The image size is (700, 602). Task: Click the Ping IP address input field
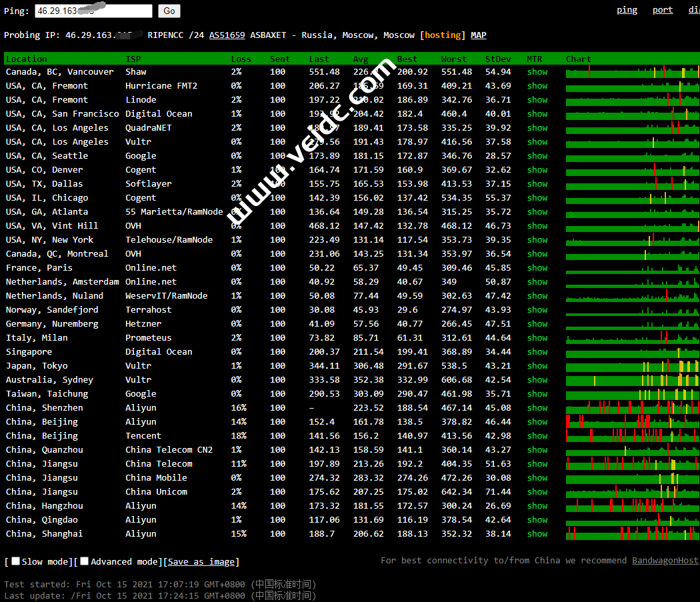click(93, 11)
